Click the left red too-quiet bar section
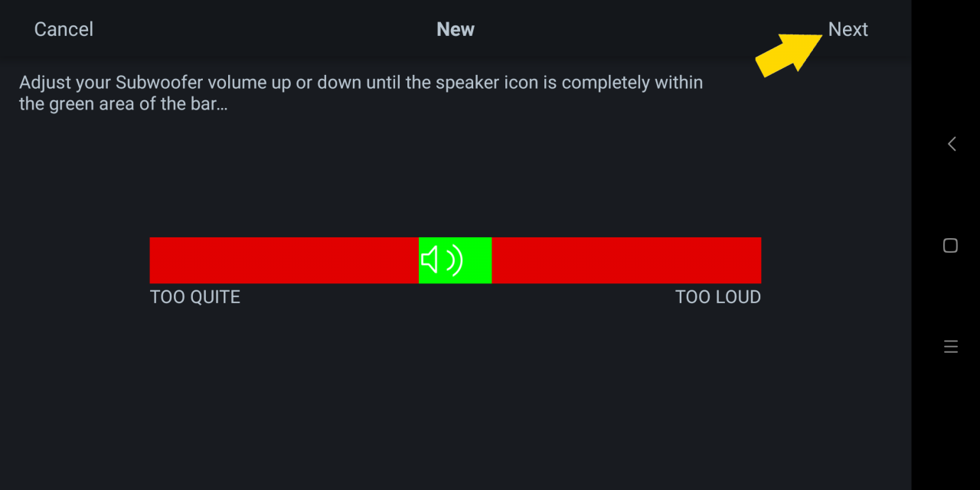The height and width of the screenshot is (490, 980). point(284,260)
